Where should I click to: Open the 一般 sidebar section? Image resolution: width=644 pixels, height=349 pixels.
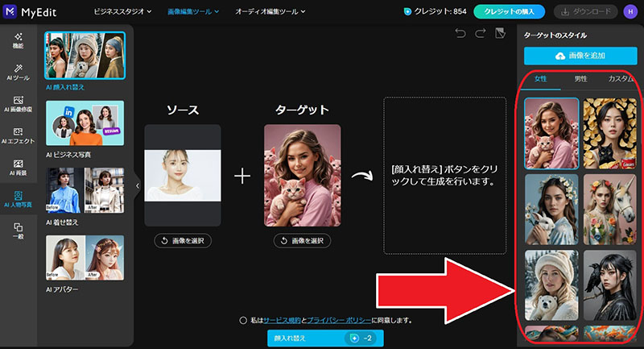[18, 231]
